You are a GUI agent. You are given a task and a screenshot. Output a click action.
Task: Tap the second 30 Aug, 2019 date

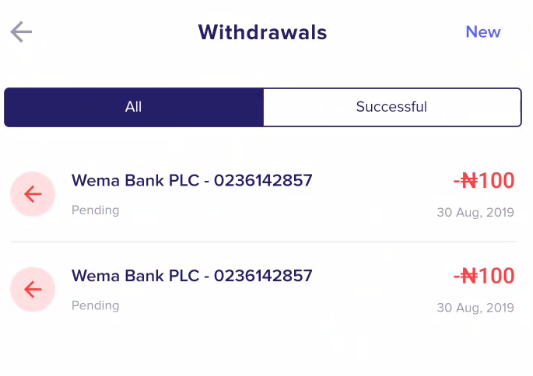coord(475,308)
